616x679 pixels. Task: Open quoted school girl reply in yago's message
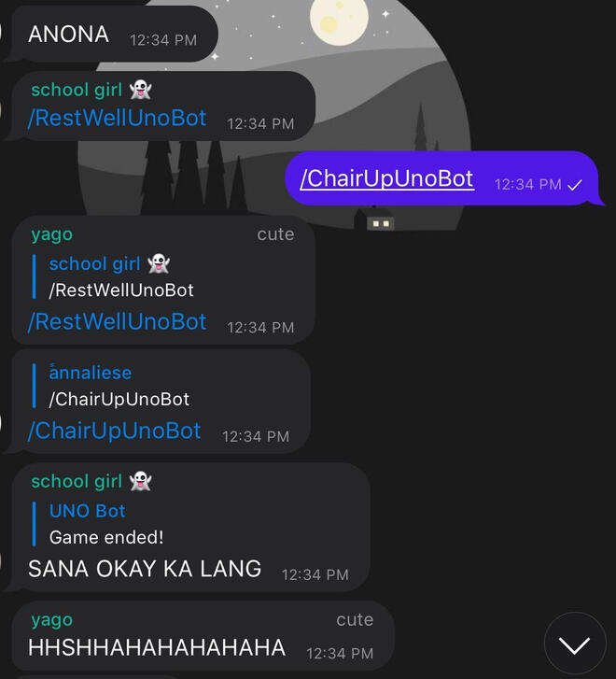[121, 277]
